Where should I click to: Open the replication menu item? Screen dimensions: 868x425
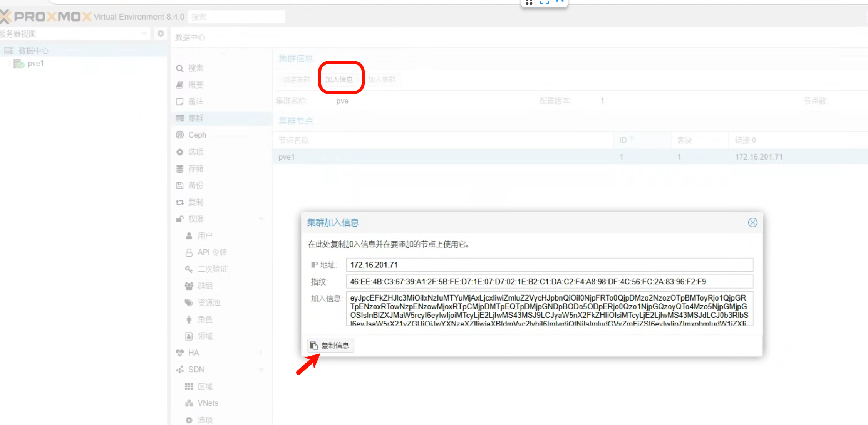196,202
